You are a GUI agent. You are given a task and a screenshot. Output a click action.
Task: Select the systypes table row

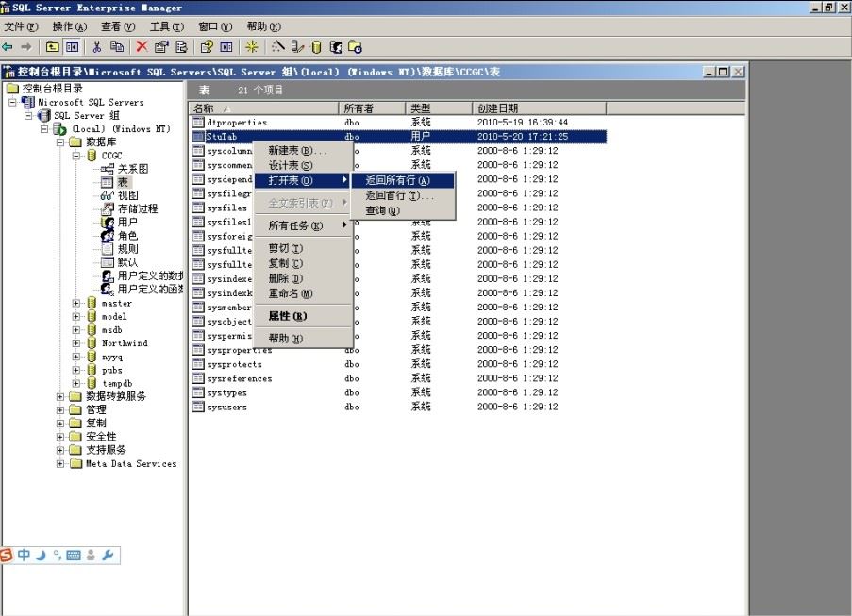pos(398,392)
